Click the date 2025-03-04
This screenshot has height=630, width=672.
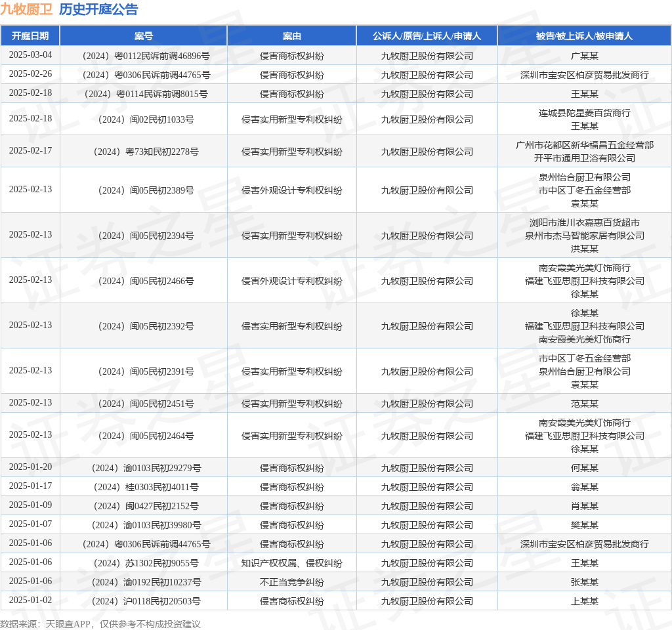point(30,55)
